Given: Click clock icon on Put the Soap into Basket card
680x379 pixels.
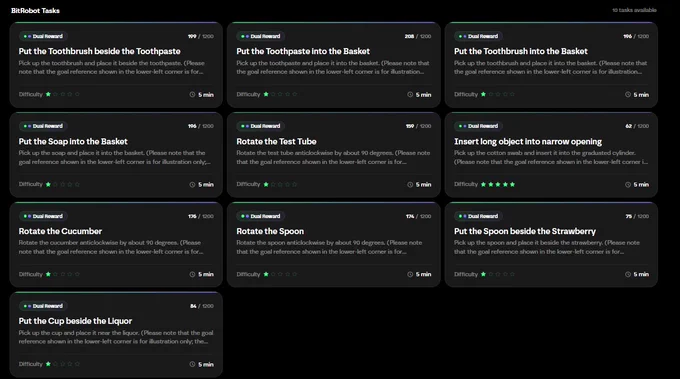Looking at the screenshot, I should coord(192,185).
